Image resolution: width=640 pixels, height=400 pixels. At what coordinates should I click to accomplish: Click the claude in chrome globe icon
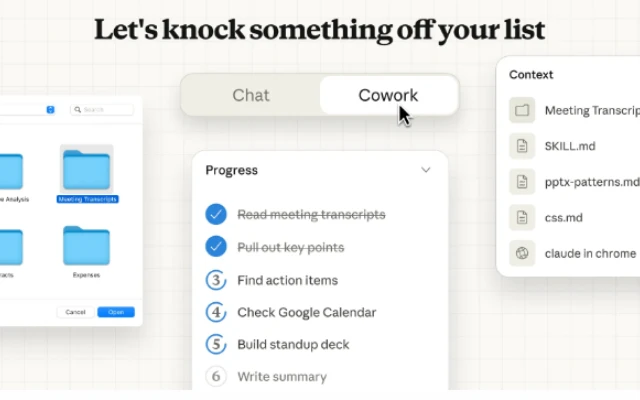[522, 253]
